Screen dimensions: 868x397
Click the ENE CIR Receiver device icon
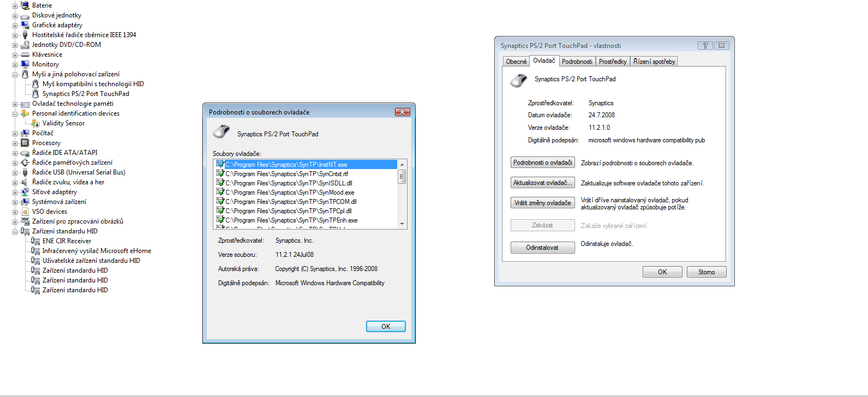[35, 241]
